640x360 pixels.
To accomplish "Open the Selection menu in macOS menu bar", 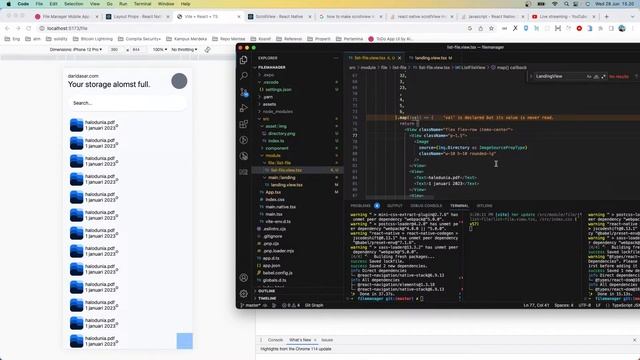I will [73, 4].
